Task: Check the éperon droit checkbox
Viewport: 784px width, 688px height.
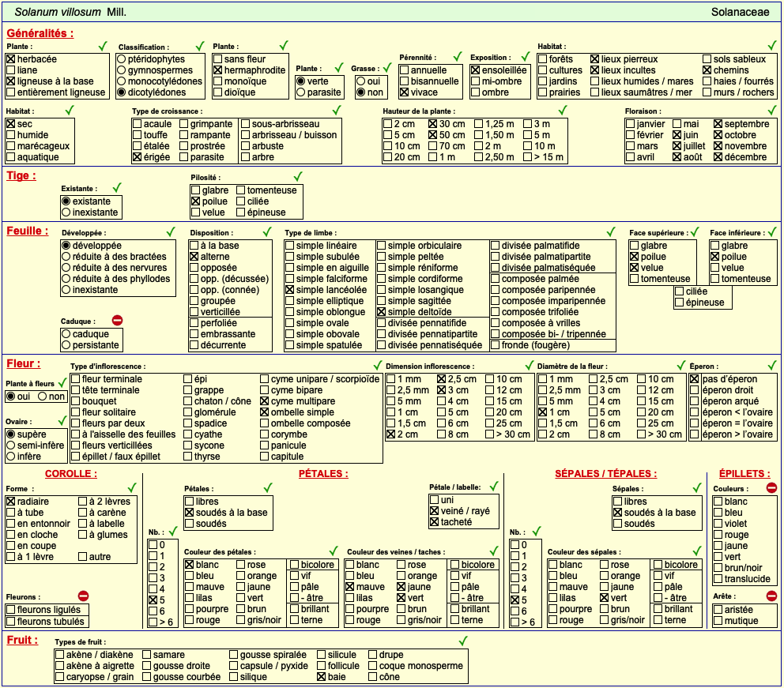Action: [695, 390]
